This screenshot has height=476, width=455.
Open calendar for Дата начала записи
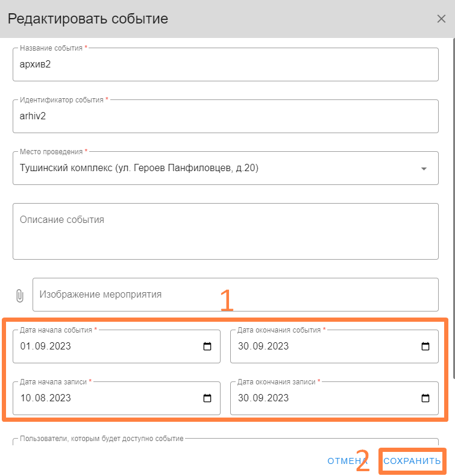coord(207,398)
